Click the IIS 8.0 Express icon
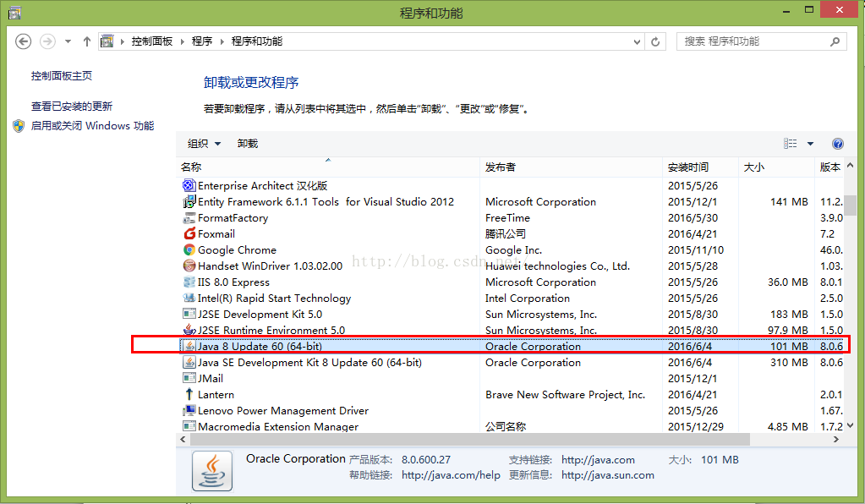865x504 pixels. click(x=189, y=282)
